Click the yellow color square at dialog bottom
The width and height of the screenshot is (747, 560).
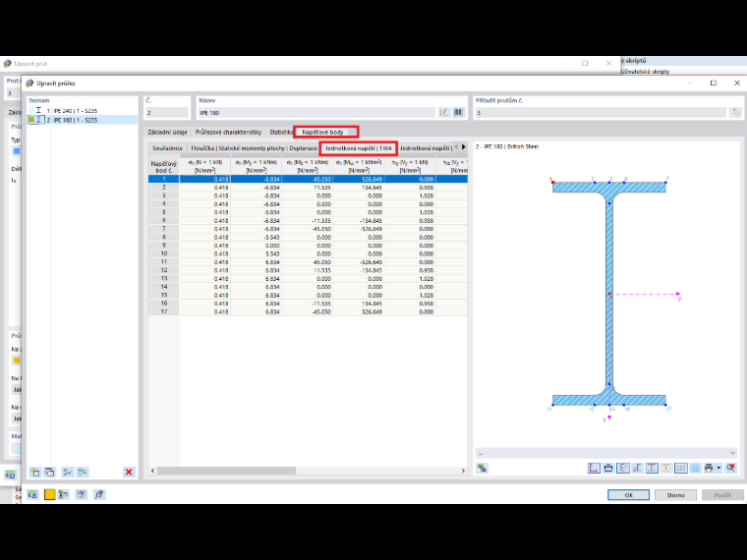[49, 495]
